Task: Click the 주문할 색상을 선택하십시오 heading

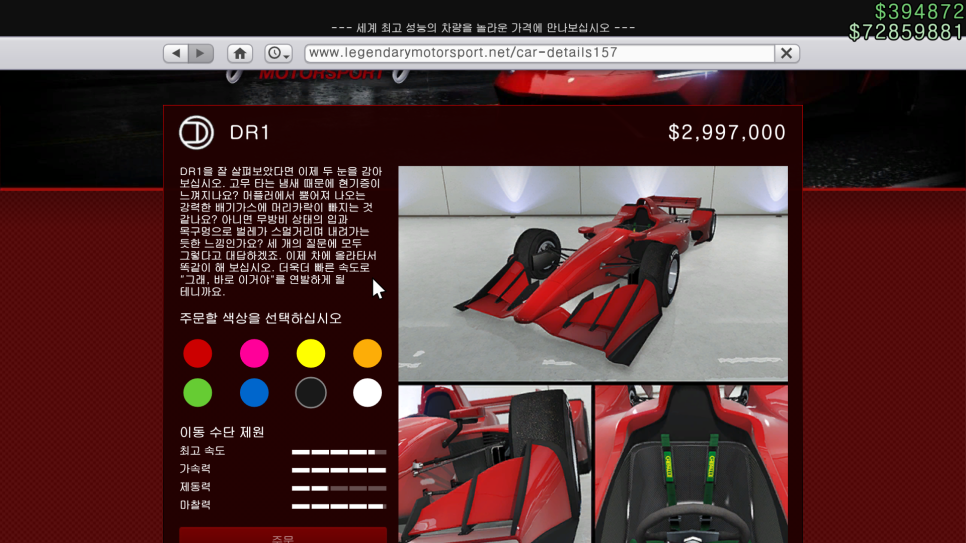Action: coord(261,318)
